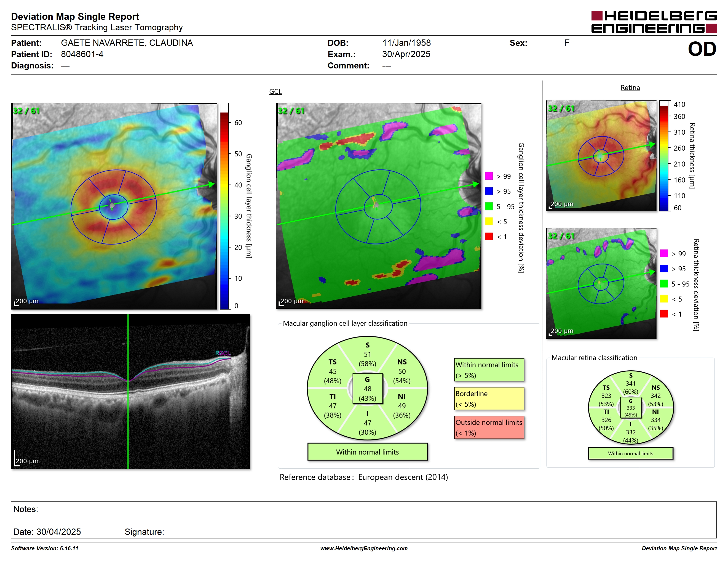Screen dimensions: 728x563
Task: Select GCL sector S with value 51
Action: [x=367, y=354]
